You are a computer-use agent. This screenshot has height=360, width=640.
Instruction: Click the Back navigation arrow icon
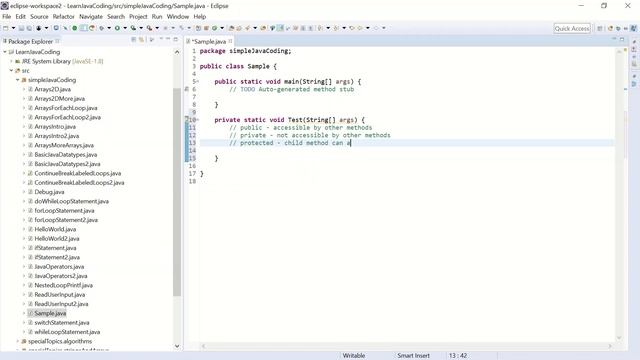coord(360,28)
